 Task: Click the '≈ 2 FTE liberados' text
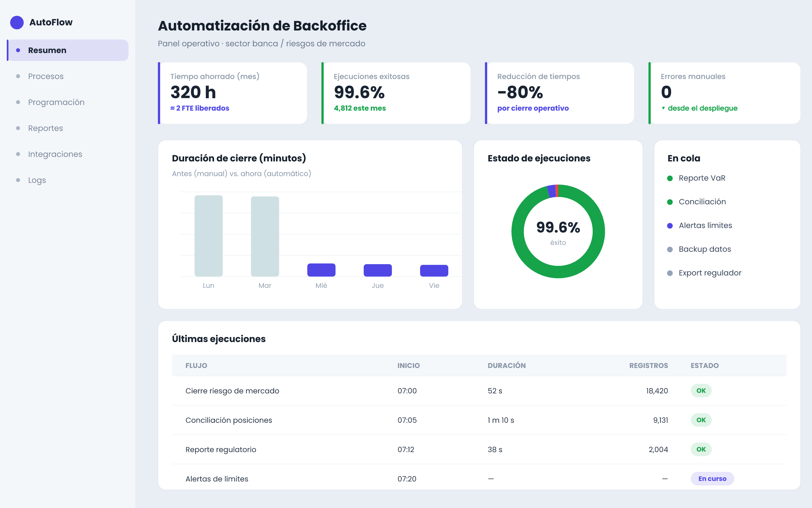[200, 108]
